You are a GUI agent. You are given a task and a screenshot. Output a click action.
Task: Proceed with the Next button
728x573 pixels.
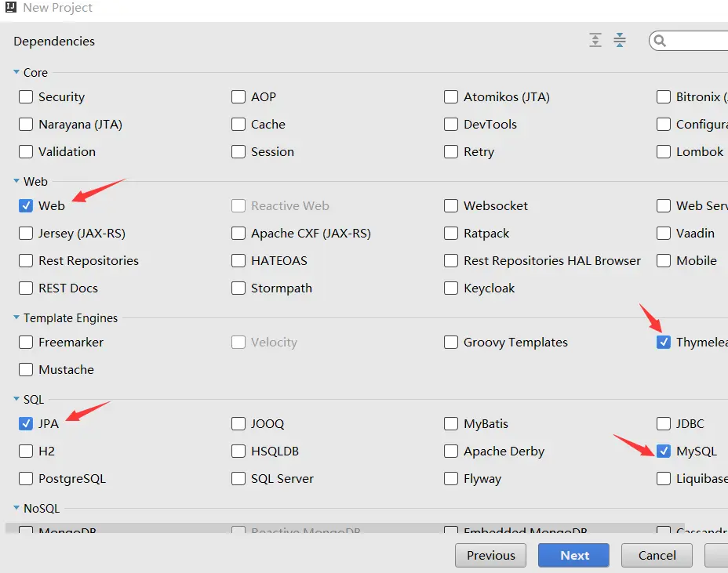coord(574,556)
